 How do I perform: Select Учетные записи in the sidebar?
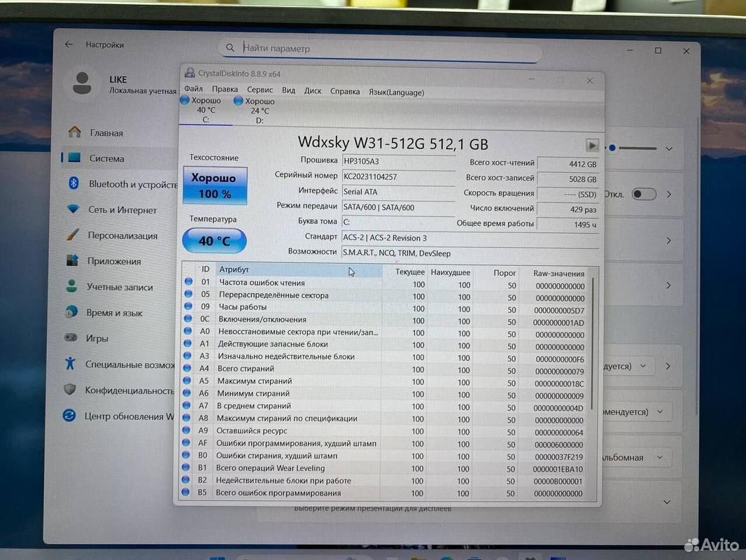(x=118, y=287)
